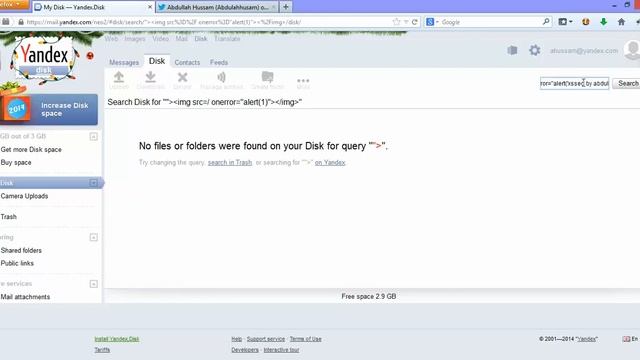Open Translate in Yandex top bar

227,39
